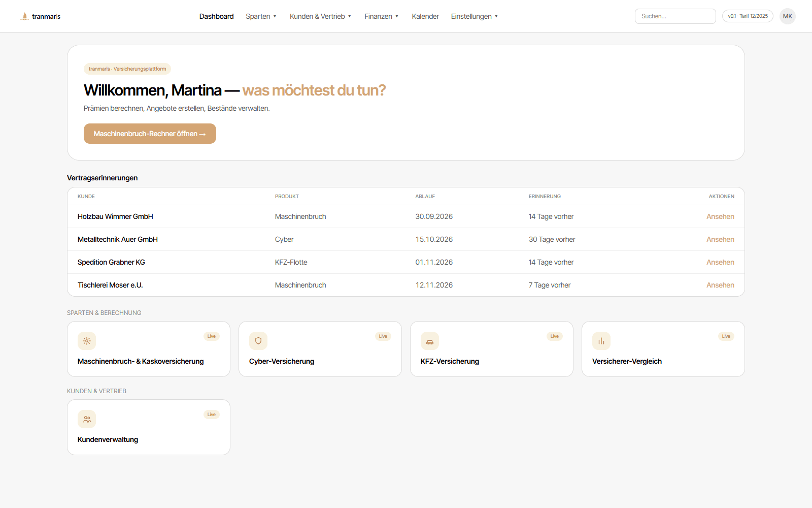
Task: Click the people icon on Kundenverwaltung card
Action: [87, 419]
